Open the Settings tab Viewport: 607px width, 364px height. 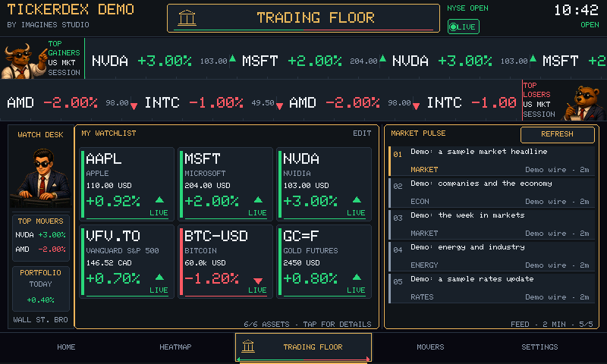click(x=539, y=347)
